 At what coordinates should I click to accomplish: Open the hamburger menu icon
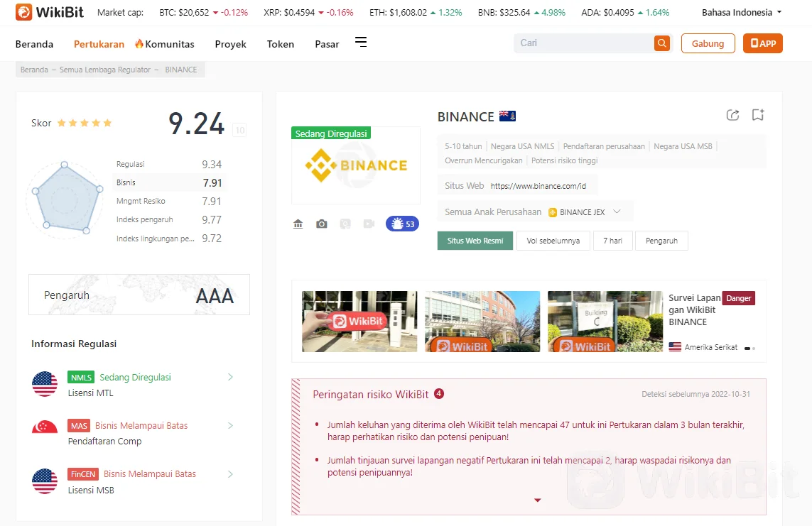pyautogui.click(x=361, y=43)
